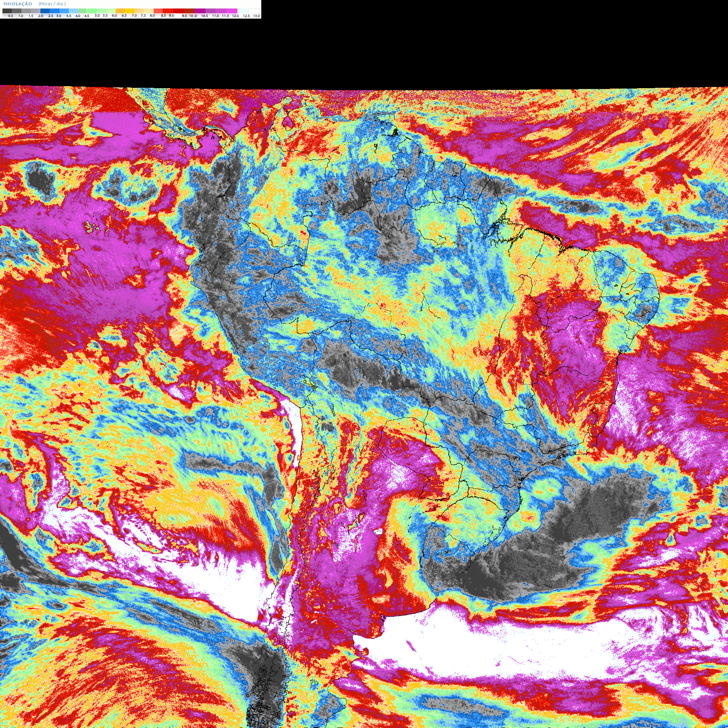Click the 12.0 legend value
Viewport: 728px width, 728px height.
tap(235, 16)
